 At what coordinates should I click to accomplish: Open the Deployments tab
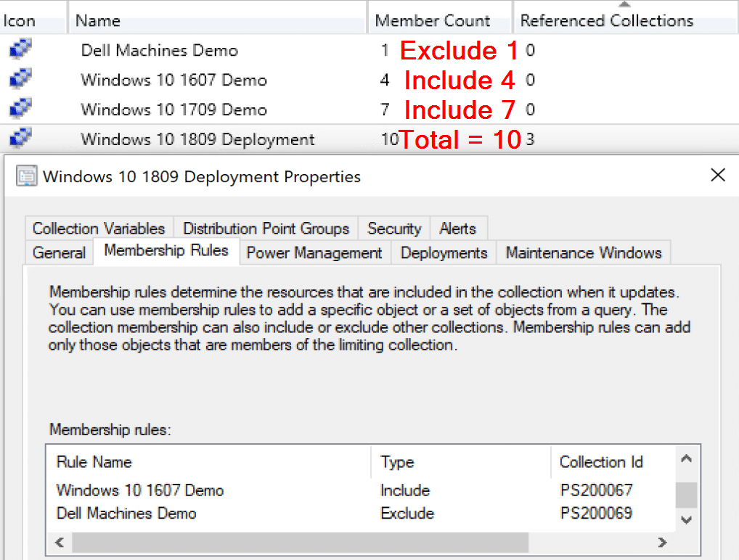pos(444,252)
